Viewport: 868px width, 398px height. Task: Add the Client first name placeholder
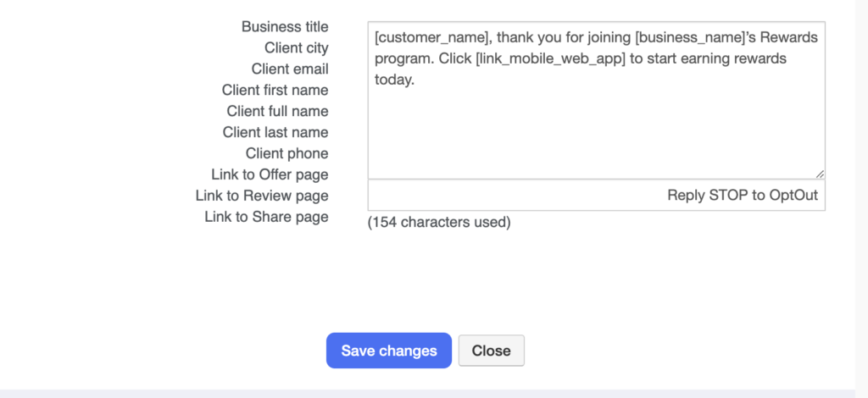pyautogui.click(x=275, y=91)
